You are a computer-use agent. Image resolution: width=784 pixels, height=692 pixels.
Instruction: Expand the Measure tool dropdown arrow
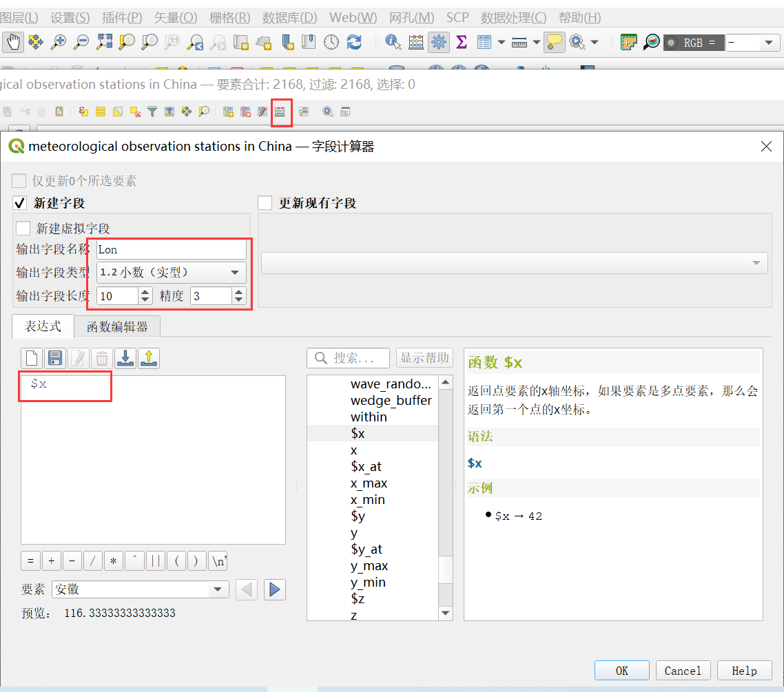coord(537,43)
